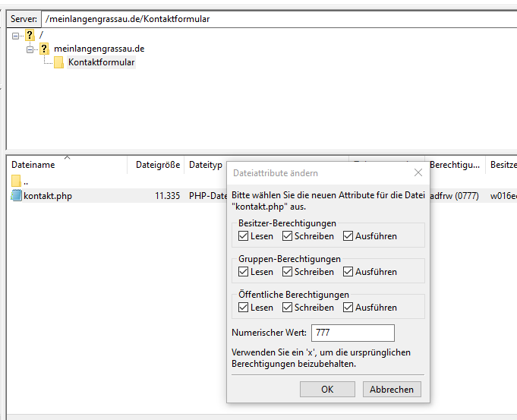Click the meinlangengrassau.de folder icon
The width and height of the screenshot is (517, 420).
click(x=44, y=49)
